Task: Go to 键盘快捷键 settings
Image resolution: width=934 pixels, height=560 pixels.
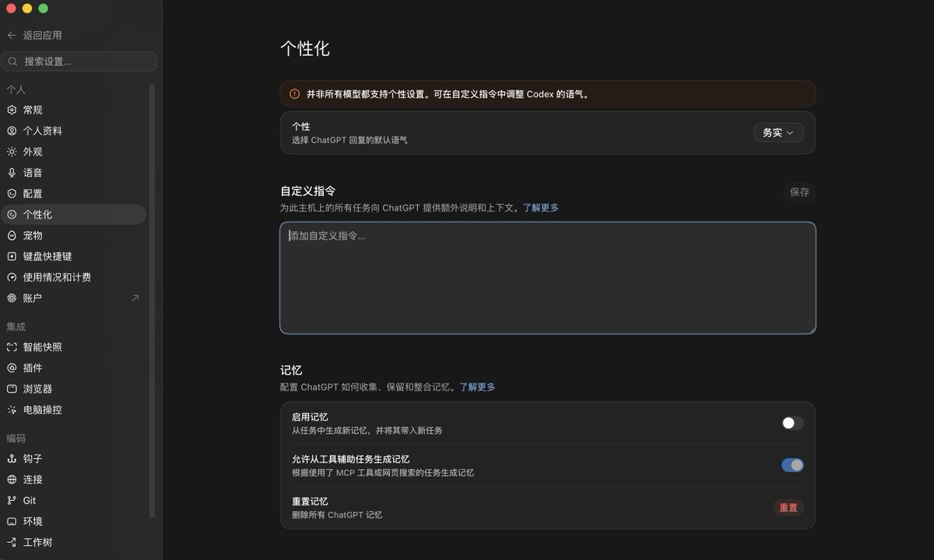Action: click(73, 257)
